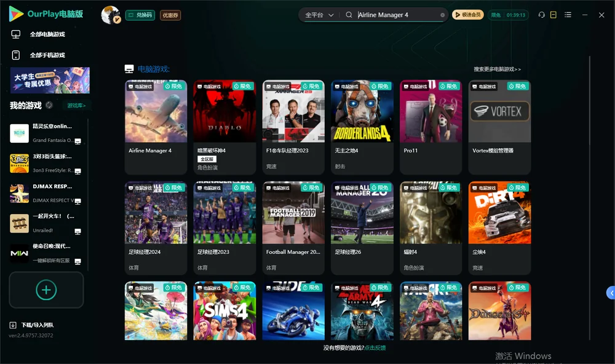Click the 兑换码 redeem code button

140,15
